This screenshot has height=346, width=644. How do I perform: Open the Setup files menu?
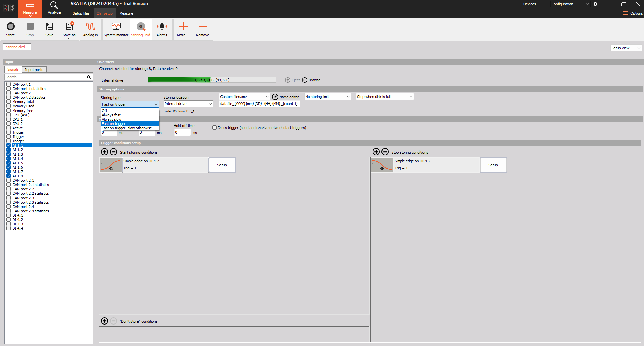click(x=81, y=13)
